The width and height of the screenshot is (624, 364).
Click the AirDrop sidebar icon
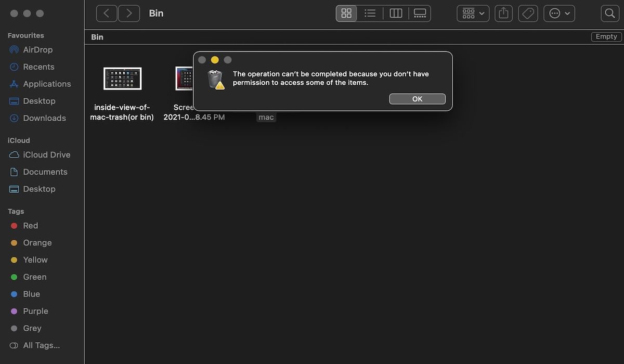pos(14,50)
